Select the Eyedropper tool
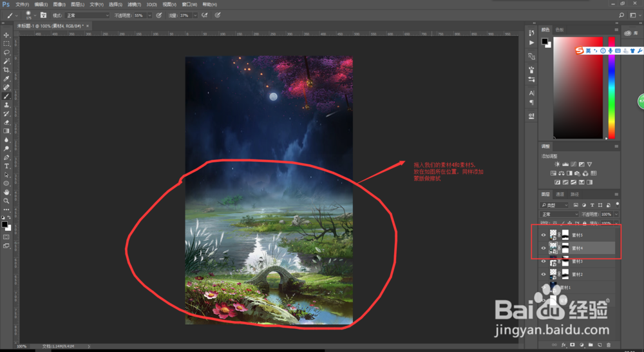Viewport: 644px width, 352px height. (x=6, y=79)
